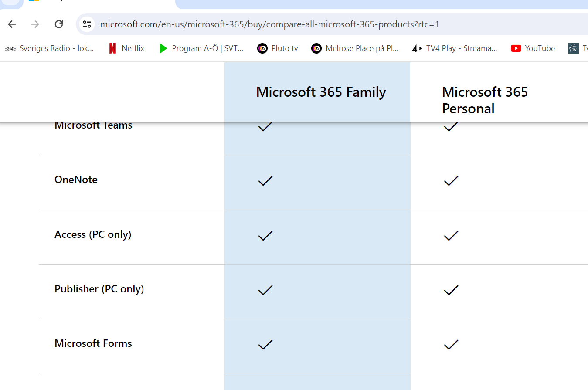
Task: Select the Microsoft 365 Personal column header
Action: coord(485,100)
